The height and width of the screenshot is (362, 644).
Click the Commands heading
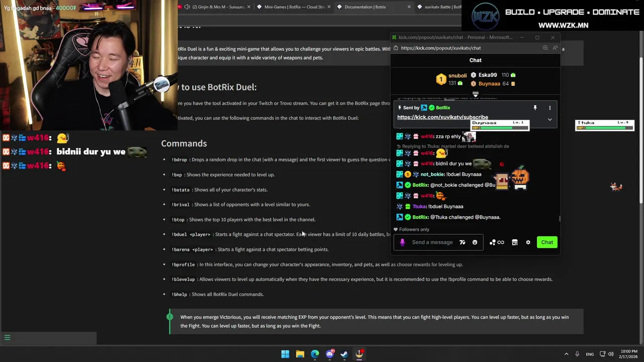[x=184, y=143]
